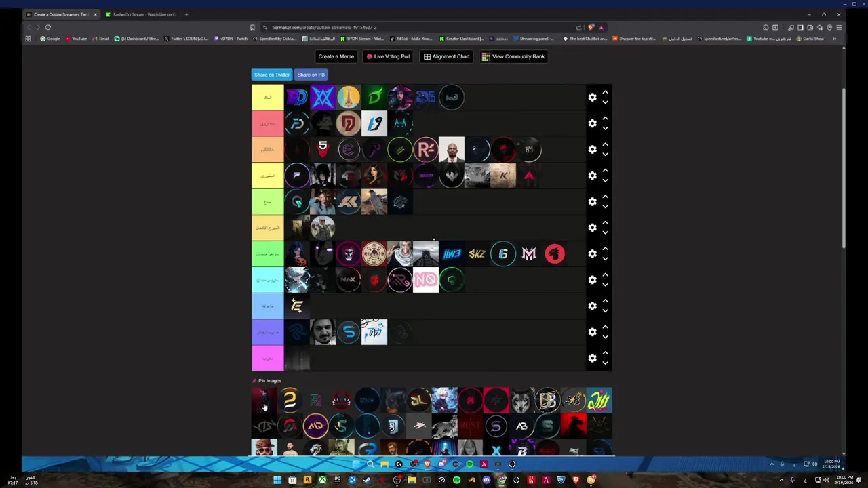This screenshot has width=868, height=488.
Task: Open the YouTube bookmark
Action: pyautogui.click(x=77, y=39)
